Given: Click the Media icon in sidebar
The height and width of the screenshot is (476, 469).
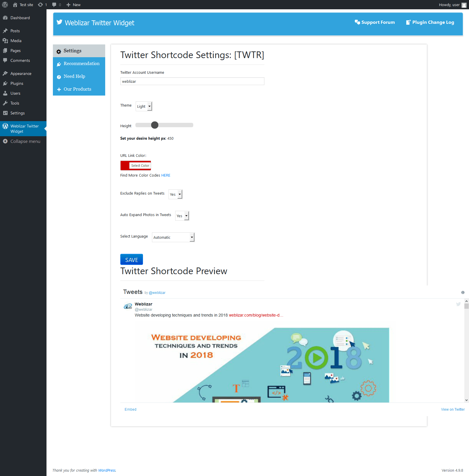Looking at the screenshot, I should (5, 41).
